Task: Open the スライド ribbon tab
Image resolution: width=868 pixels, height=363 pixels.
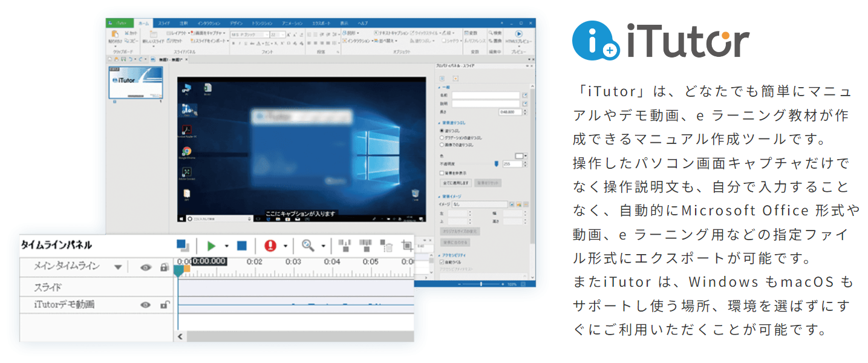Action: pyautogui.click(x=164, y=22)
